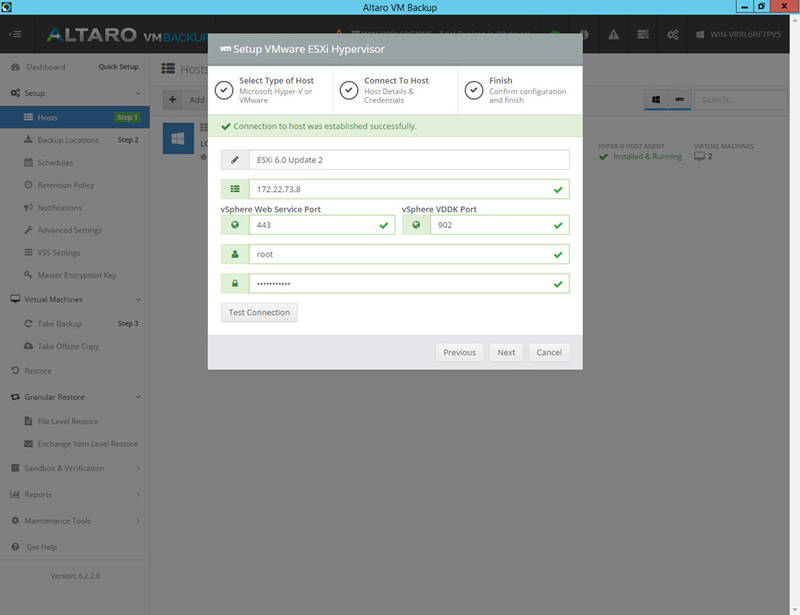Click the Retention Policy clock icon
This screenshot has width=800, height=615.
pyautogui.click(x=29, y=185)
